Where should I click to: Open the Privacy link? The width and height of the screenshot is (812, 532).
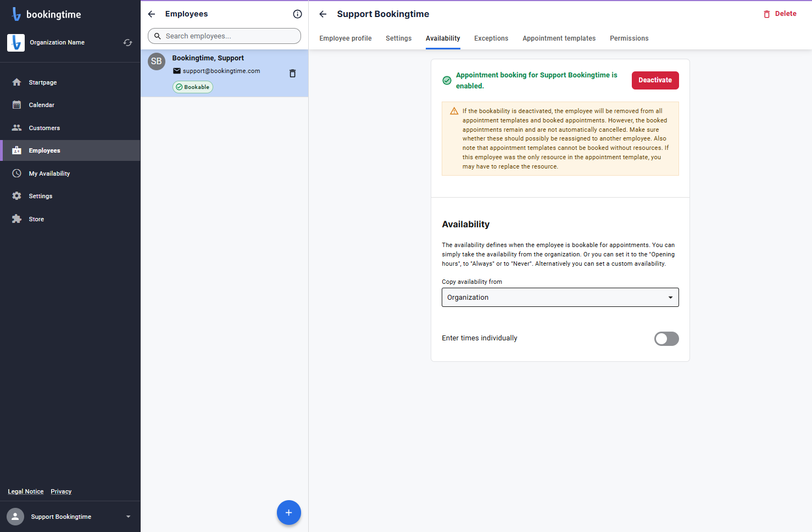(x=61, y=491)
